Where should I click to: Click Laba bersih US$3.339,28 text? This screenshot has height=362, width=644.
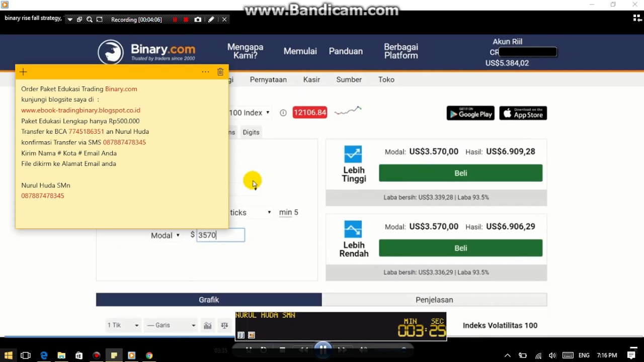coord(419,198)
